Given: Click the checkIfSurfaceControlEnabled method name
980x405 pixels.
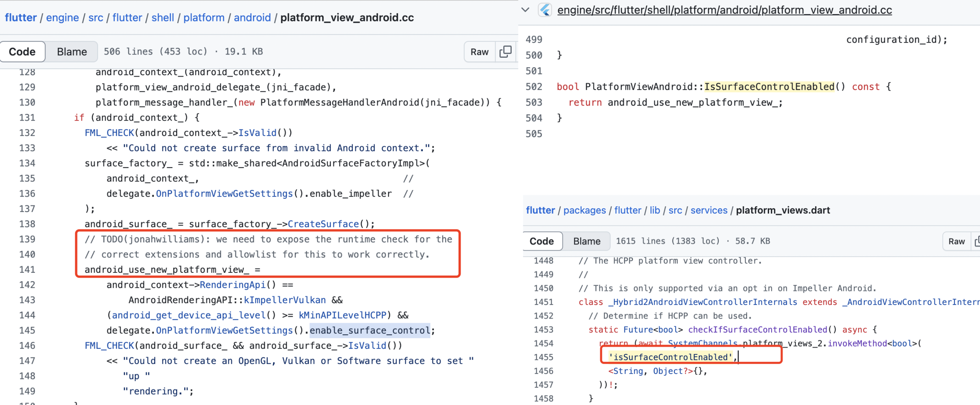Looking at the screenshot, I should [x=758, y=329].
